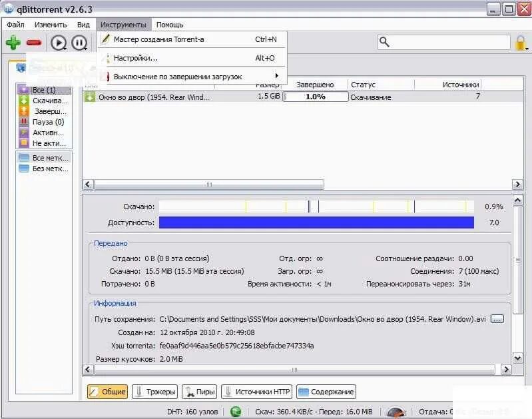This screenshot has width=532, height=419.
Task: Open Настройки... from the tools menu
Action: coord(192,58)
